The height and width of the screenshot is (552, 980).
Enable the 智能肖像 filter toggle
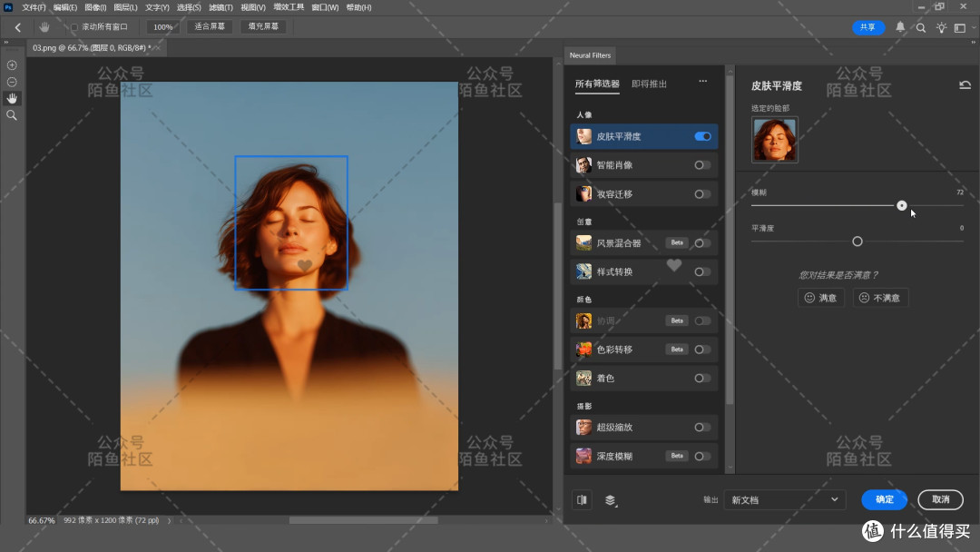click(702, 165)
